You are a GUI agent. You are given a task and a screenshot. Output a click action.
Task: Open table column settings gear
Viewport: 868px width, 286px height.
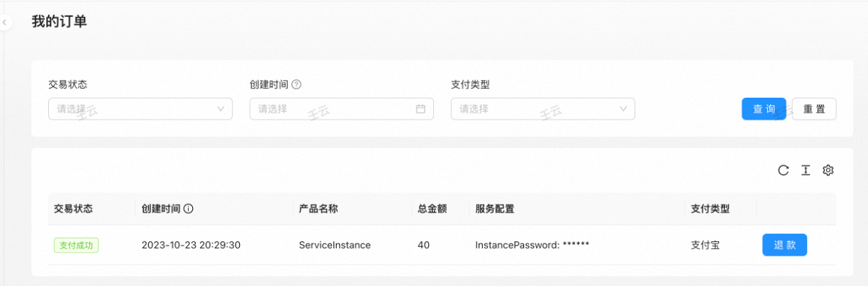coord(828,170)
